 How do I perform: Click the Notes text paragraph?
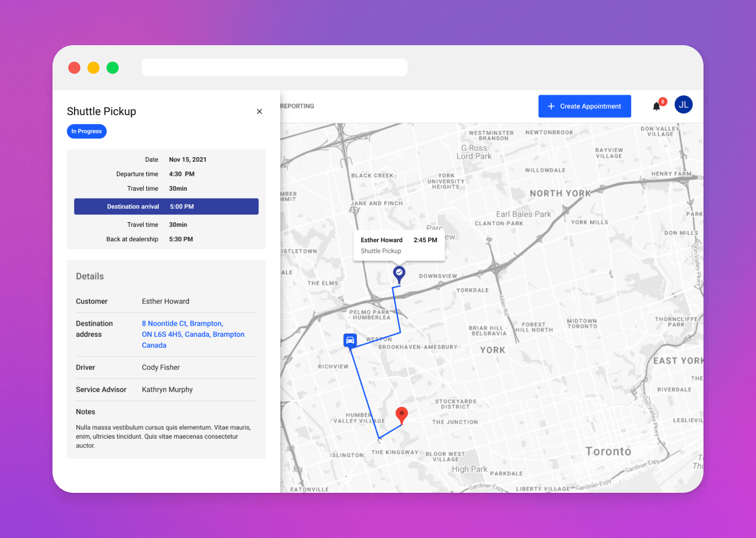[x=163, y=436]
